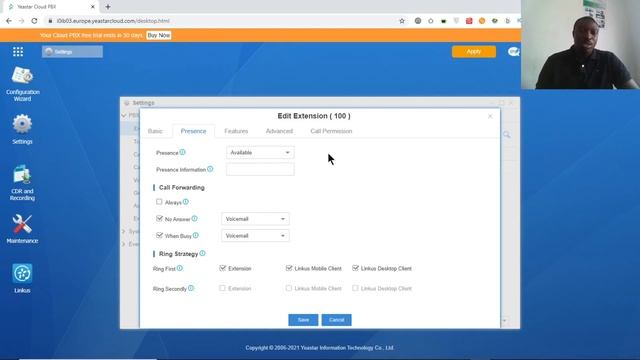Expand the Event tree node
This screenshot has width=640, height=360.
click(x=124, y=244)
